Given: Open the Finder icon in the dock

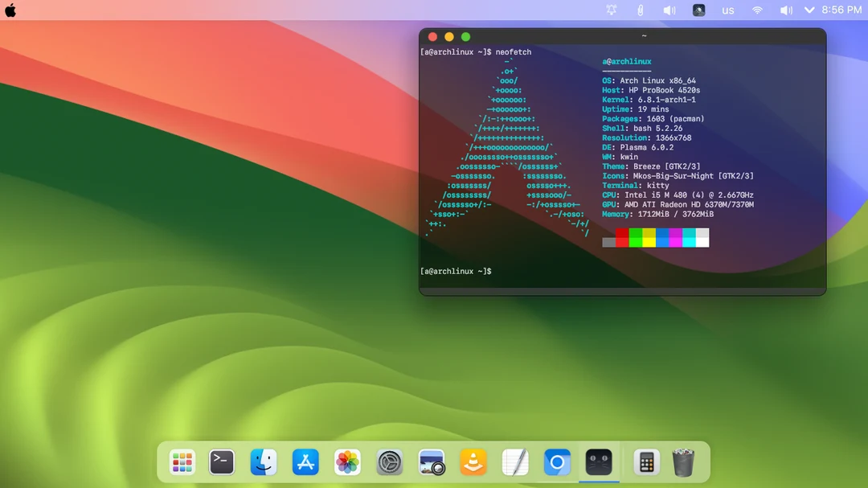Looking at the screenshot, I should click(x=264, y=462).
